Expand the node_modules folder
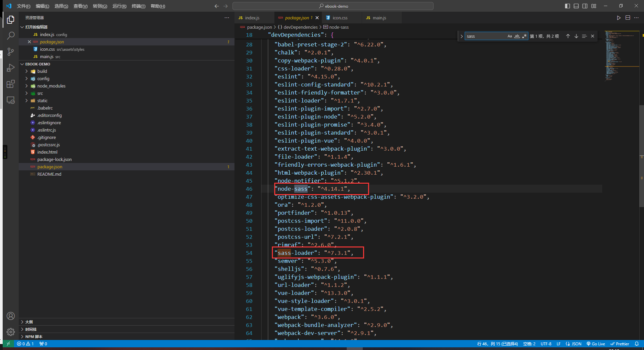 point(27,86)
